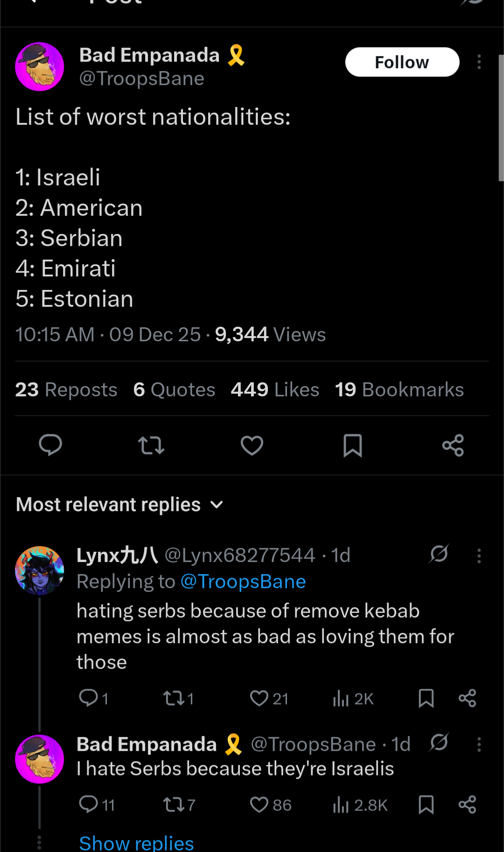Like the main post with heart icon
504x852 pixels.
click(x=252, y=445)
